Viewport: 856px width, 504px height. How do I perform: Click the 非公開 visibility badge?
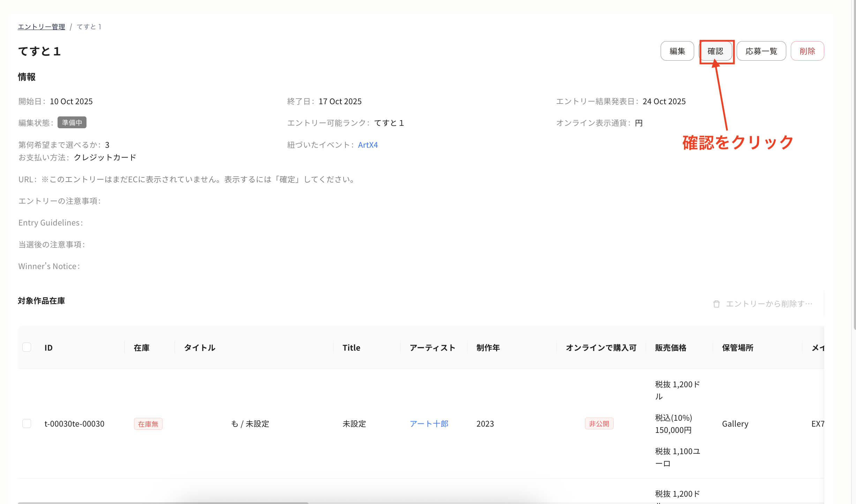click(599, 423)
